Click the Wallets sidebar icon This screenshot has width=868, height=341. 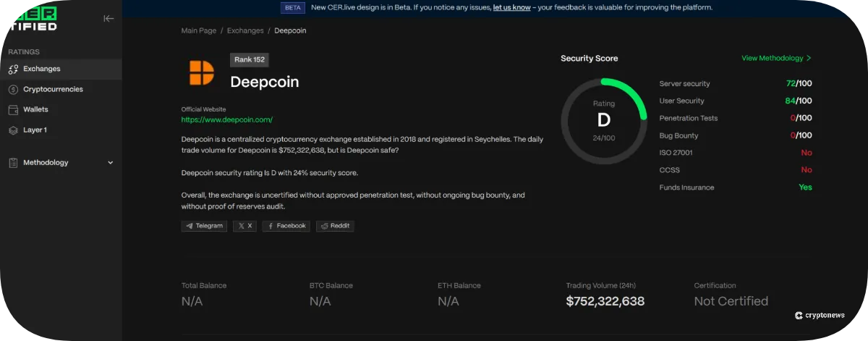[x=13, y=110]
